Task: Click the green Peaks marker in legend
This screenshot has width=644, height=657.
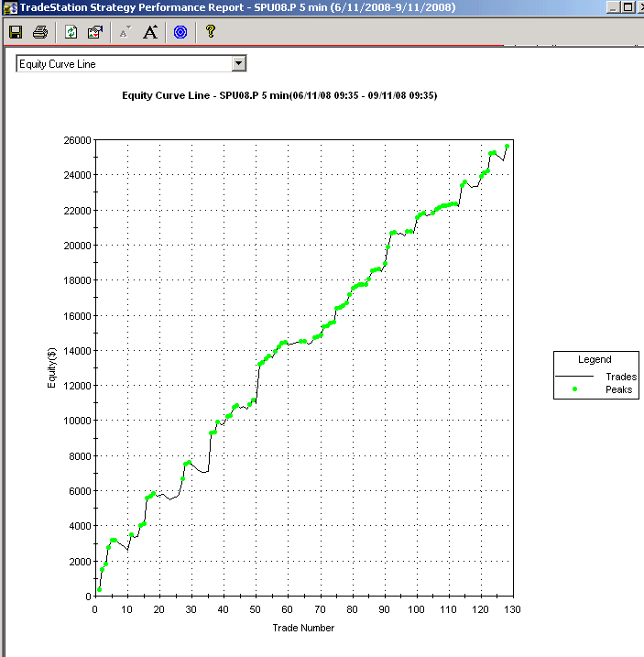Action: 574,389
